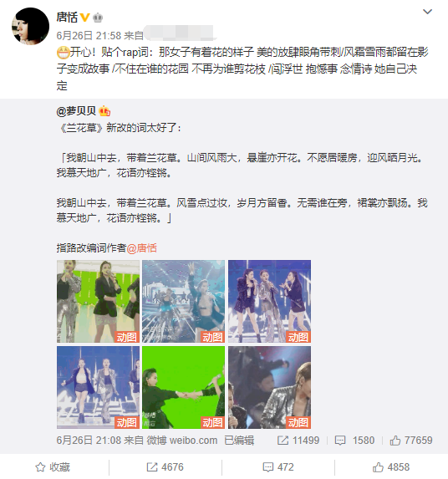Image resolution: width=448 pixels, height=479 pixels.
Task: Open the third GIF of three singers
Action: point(269,301)
